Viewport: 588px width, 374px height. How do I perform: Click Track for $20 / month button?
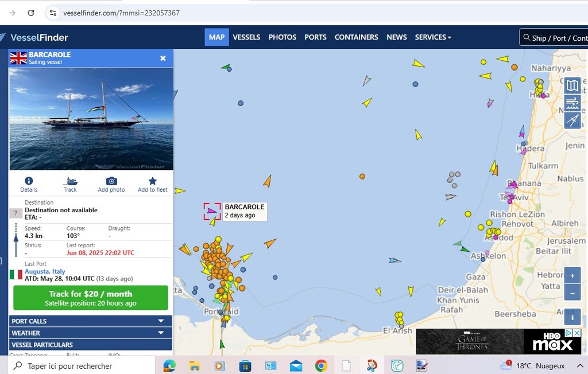click(91, 298)
